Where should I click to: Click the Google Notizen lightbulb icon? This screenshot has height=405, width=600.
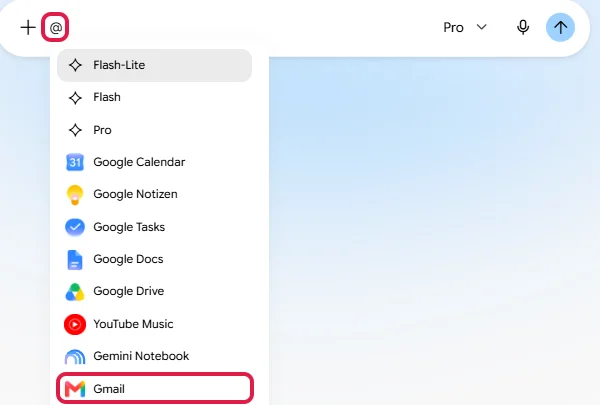click(75, 195)
